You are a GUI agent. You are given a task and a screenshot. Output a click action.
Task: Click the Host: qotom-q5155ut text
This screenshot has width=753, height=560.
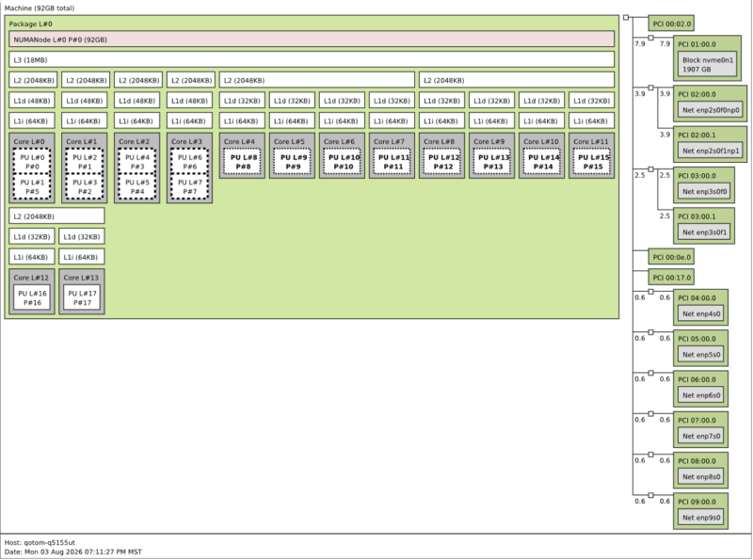[x=40, y=543]
